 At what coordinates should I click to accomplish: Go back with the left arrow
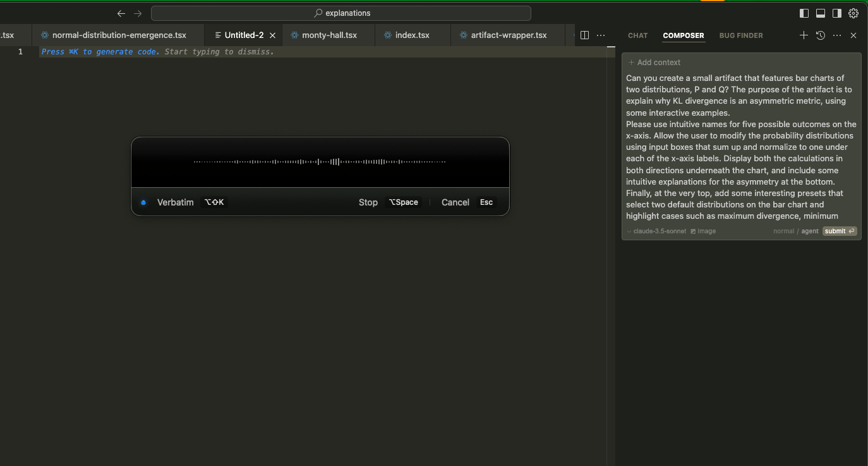coord(121,13)
